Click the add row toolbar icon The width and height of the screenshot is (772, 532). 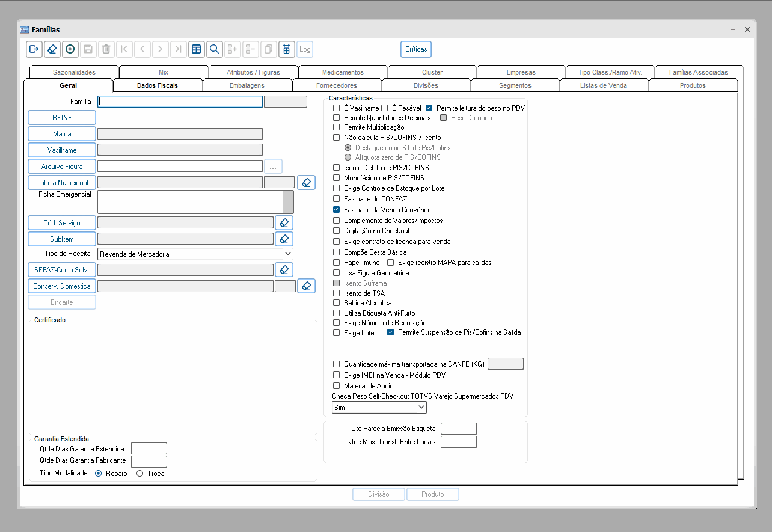coord(233,49)
